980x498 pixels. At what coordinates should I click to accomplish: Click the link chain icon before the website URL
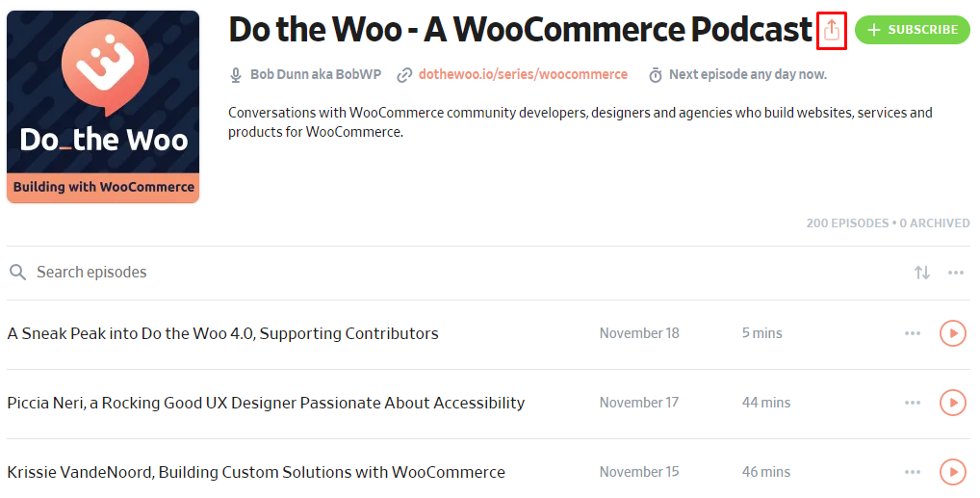[405, 74]
